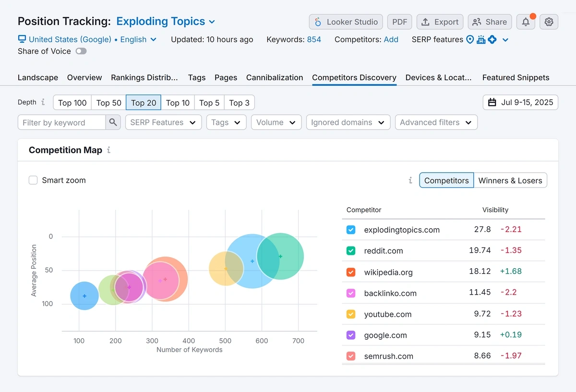Click the Looker Studio button
576x392 pixels.
346,22
